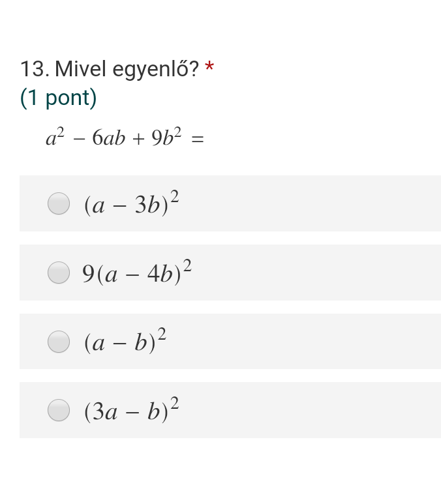Click the a² term in the expression
This screenshot has width=441, height=504.
55,137
